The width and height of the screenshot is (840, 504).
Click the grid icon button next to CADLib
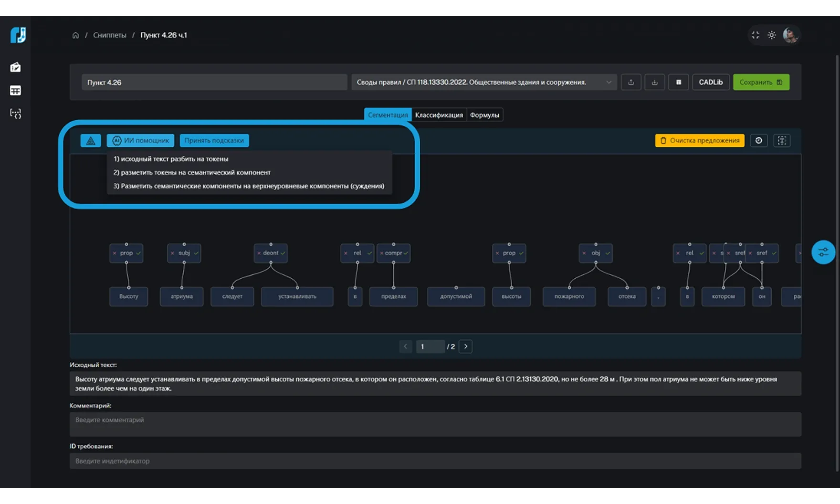[678, 82]
